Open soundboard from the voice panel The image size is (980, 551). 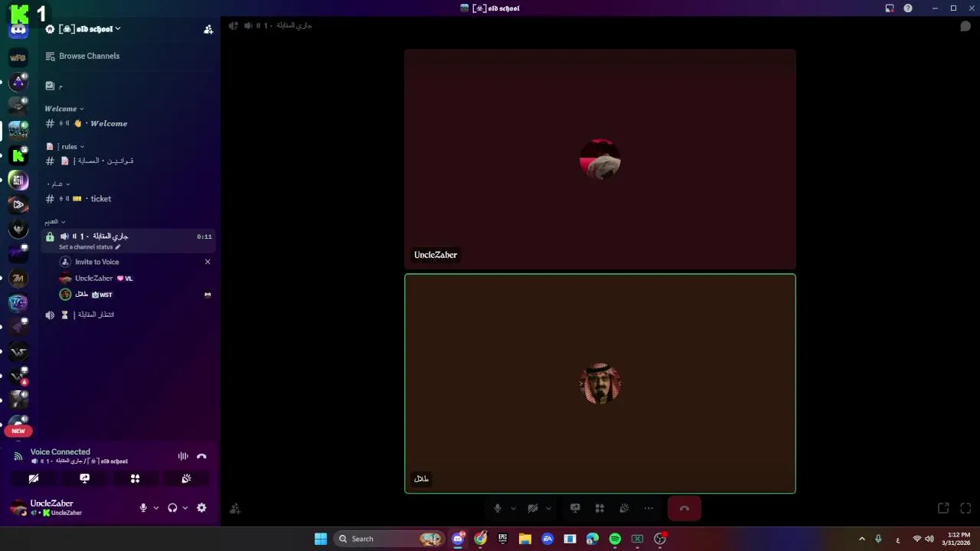pos(186,478)
